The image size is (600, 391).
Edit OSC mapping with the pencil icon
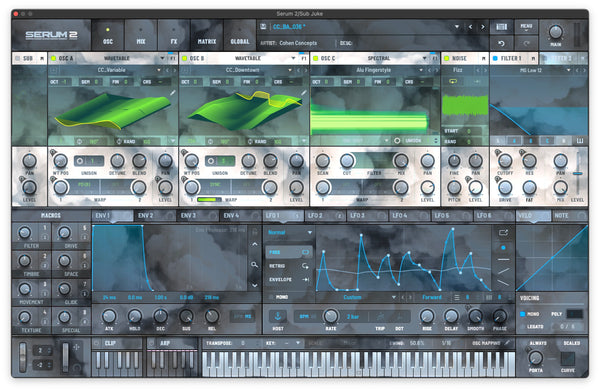click(x=508, y=343)
